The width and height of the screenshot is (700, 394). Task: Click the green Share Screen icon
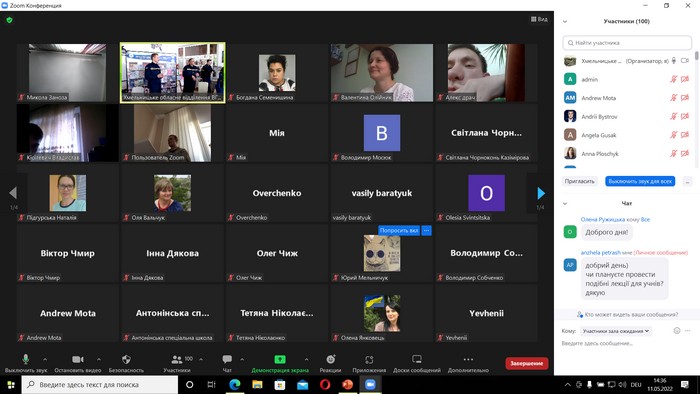click(280, 359)
